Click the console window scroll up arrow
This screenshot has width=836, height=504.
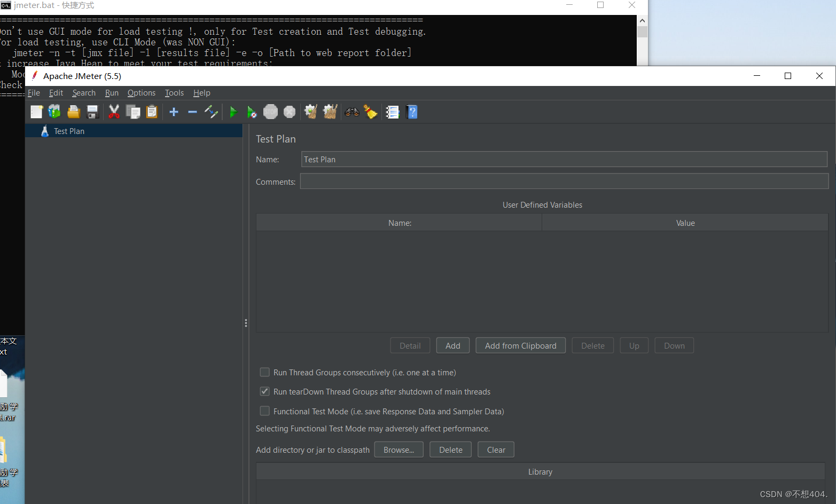[643, 20]
